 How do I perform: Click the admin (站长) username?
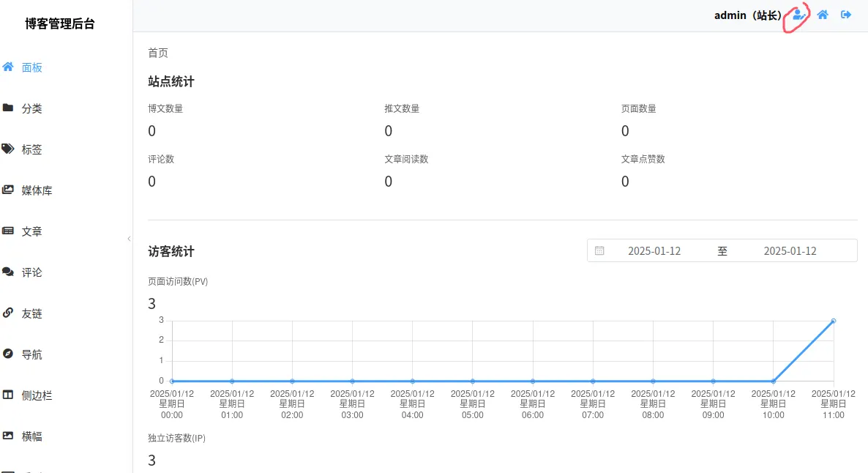point(746,15)
